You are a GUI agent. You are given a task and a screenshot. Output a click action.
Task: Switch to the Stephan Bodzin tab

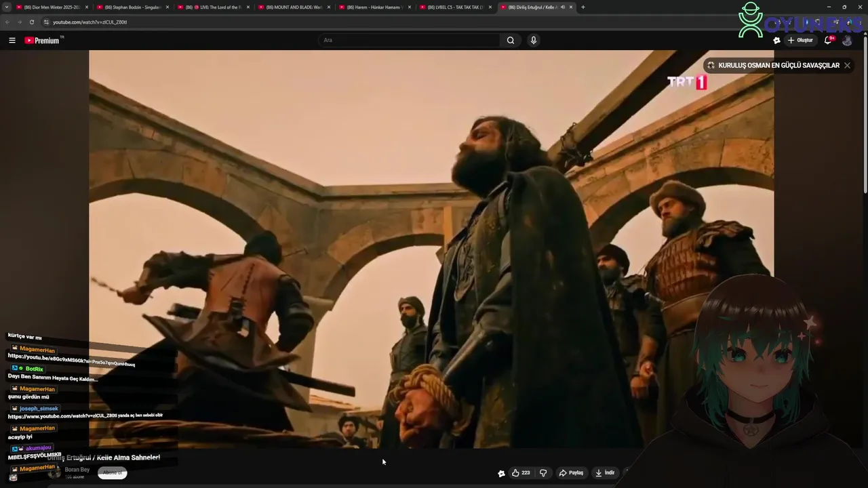(132, 7)
